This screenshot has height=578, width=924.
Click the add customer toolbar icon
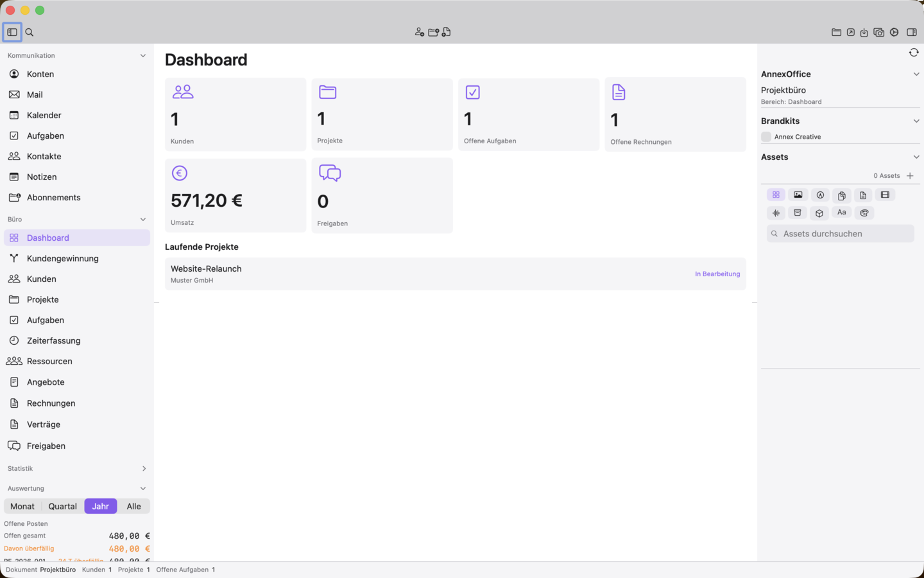(x=420, y=32)
